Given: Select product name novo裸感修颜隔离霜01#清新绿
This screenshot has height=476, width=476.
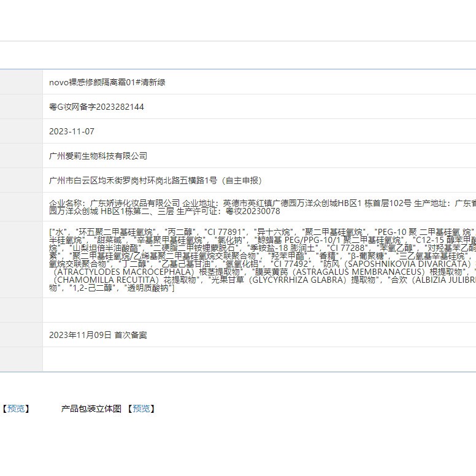Looking at the screenshot, I should [107, 82].
